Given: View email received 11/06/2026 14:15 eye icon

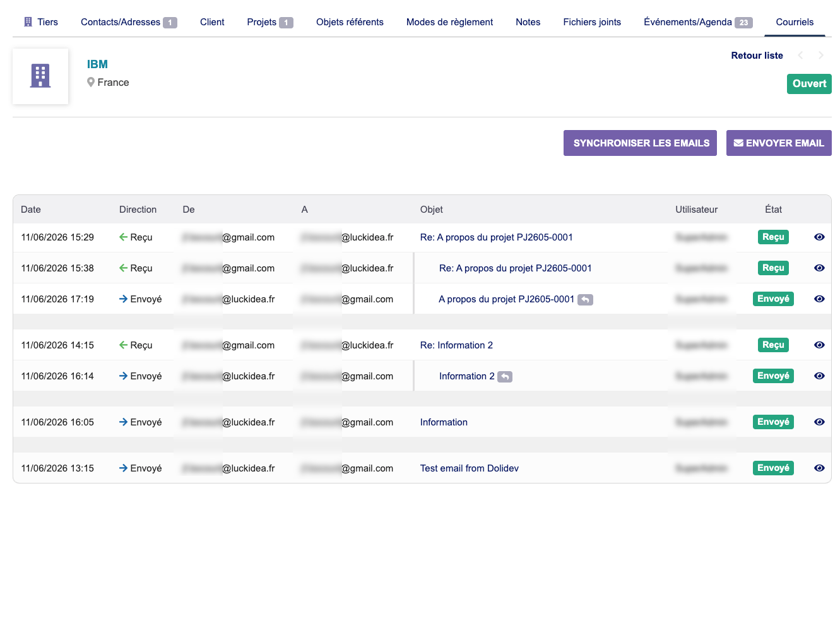Looking at the screenshot, I should click(x=819, y=345).
